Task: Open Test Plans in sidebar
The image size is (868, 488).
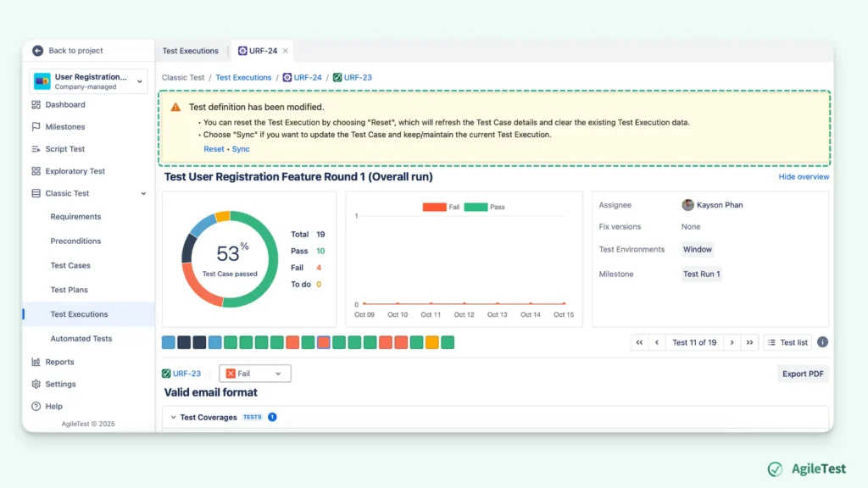Action: pos(70,290)
